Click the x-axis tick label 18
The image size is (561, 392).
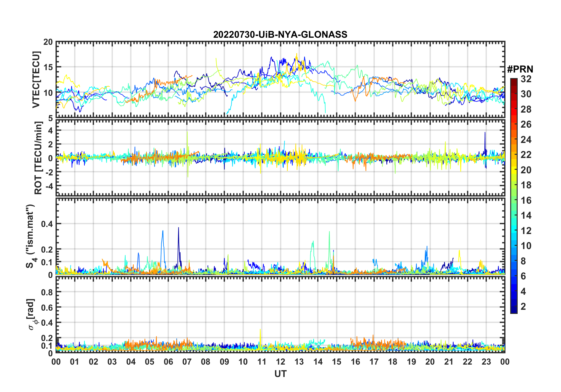pos(393,362)
